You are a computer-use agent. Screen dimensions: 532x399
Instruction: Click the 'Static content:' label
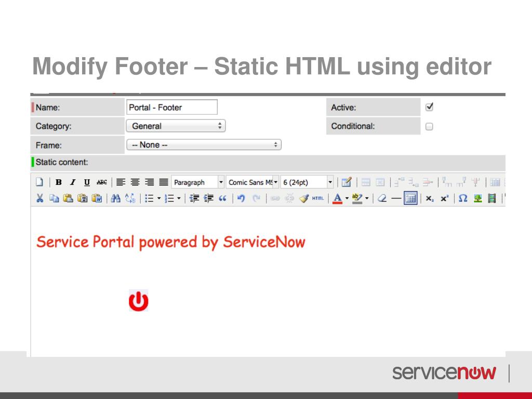(x=62, y=162)
